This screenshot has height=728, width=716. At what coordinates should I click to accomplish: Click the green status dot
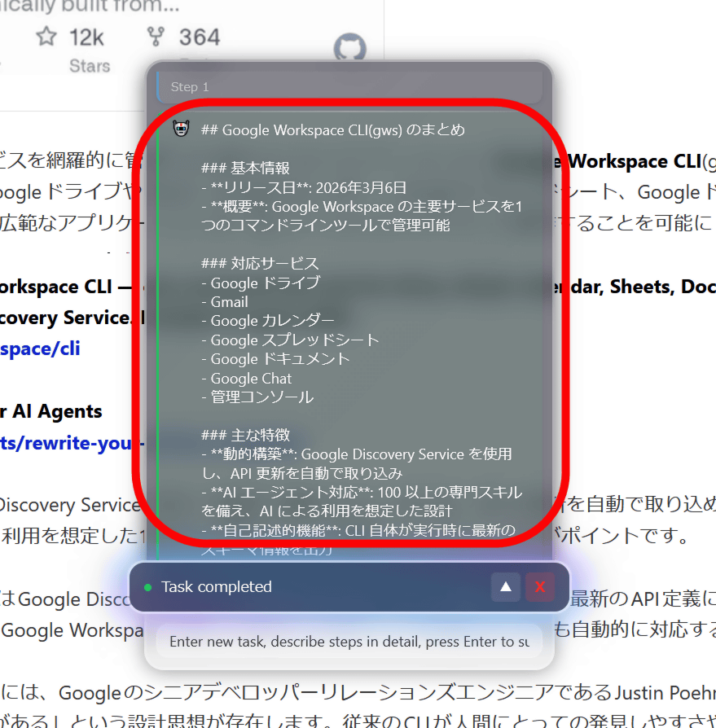click(148, 588)
